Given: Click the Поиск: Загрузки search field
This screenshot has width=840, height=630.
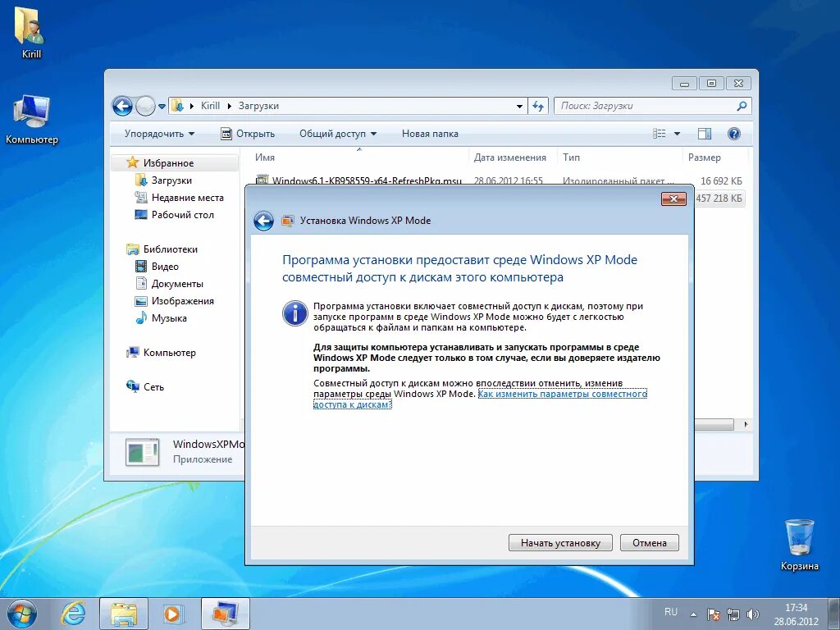Looking at the screenshot, I should click(x=653, y=106).
